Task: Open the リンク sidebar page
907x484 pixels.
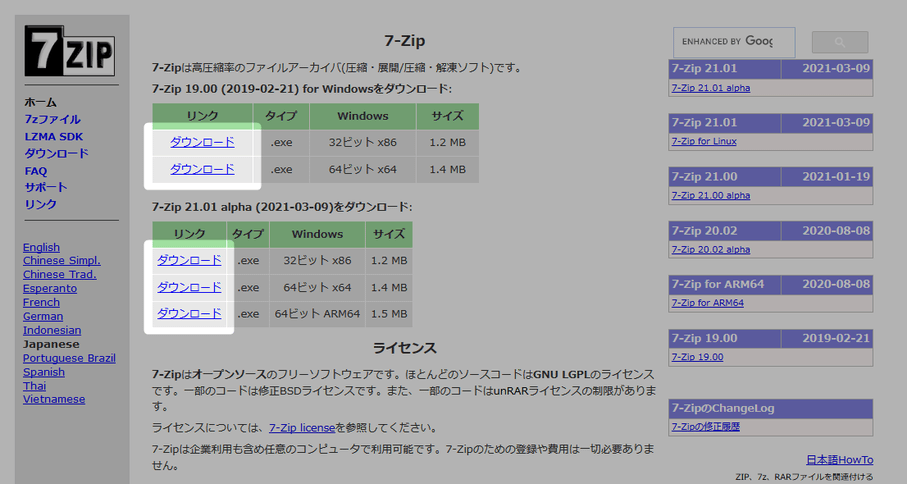Action: [x=40, y=204]
